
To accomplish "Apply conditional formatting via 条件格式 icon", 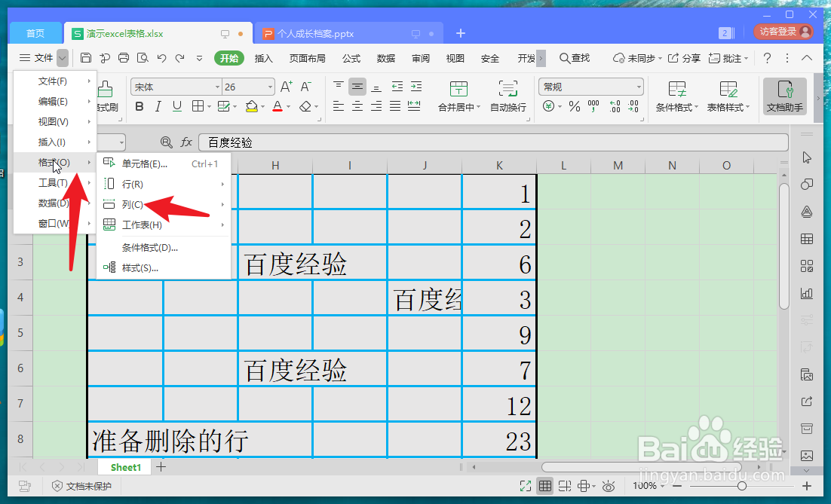I will pyautogui.click(x=676, y=96).
